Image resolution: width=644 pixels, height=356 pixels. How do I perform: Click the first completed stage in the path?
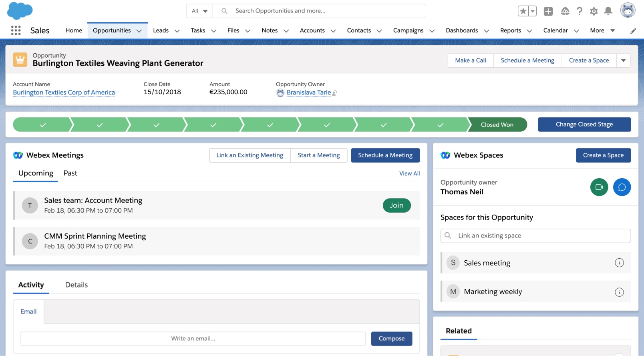tap(42, 125)
